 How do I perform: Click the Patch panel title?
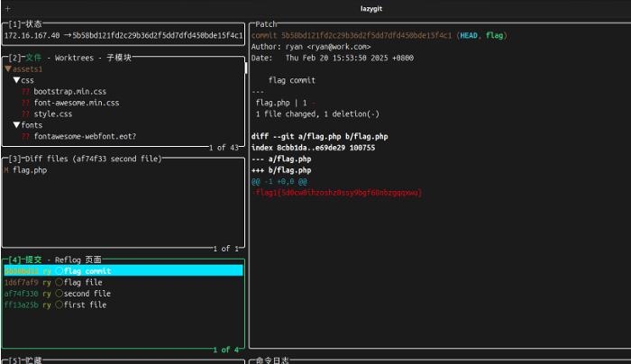pos(266,24)
